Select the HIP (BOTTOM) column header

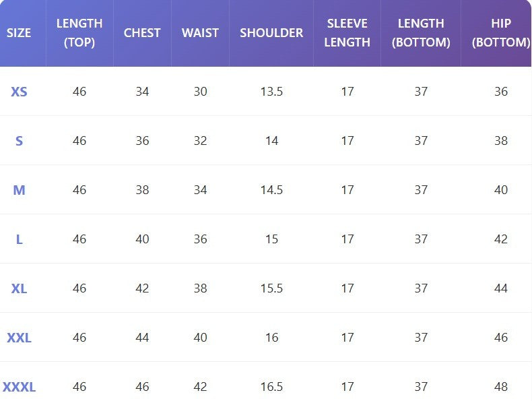[500, 32]
